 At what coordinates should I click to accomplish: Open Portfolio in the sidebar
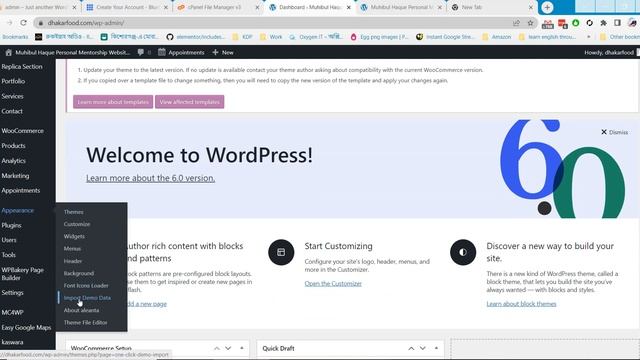[13, 81]
